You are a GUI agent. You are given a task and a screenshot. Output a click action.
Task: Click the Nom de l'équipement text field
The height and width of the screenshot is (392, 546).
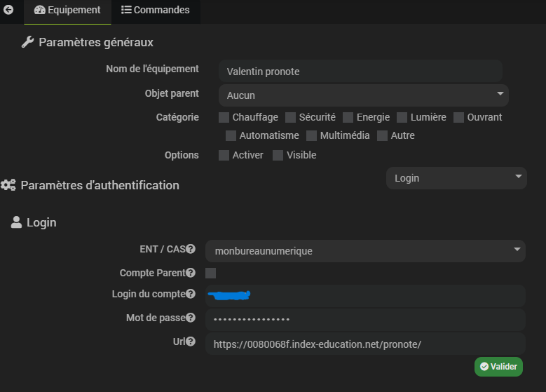[x=360, y=71]
